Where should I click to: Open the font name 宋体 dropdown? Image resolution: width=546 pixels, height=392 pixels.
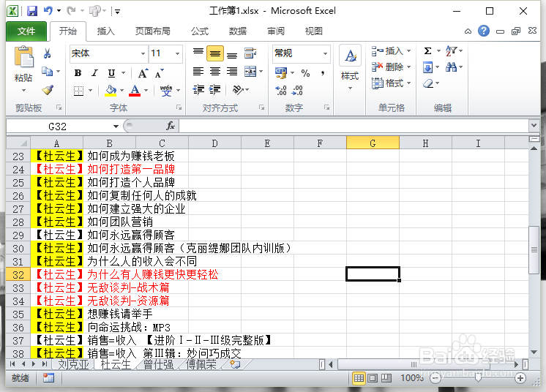[143, 53]
